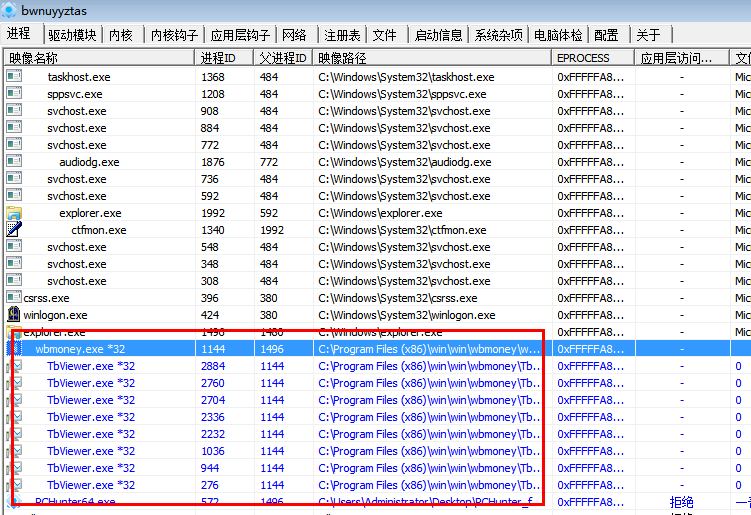Select the 进程 tab
The height and width of the screenshot is (515, 751).
pos(19,34)
